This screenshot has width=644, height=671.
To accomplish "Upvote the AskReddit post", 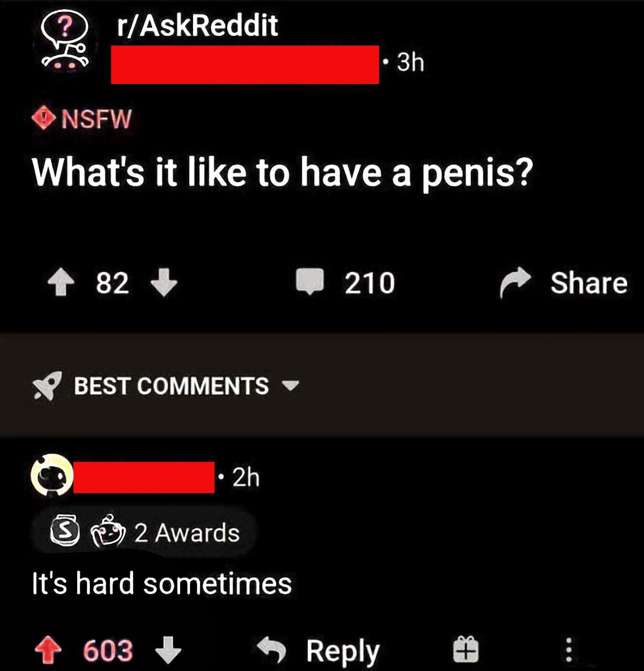I will pos(60,283).
